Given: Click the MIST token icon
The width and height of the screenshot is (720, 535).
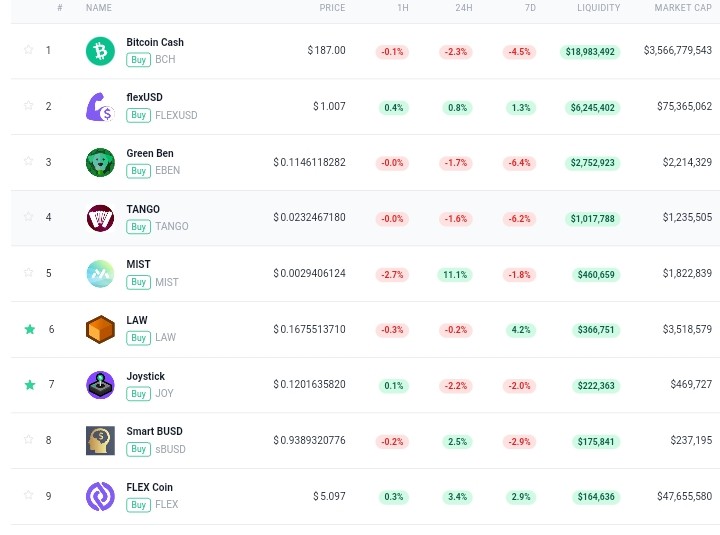Looking at the screenshot, I should (100, 274).
